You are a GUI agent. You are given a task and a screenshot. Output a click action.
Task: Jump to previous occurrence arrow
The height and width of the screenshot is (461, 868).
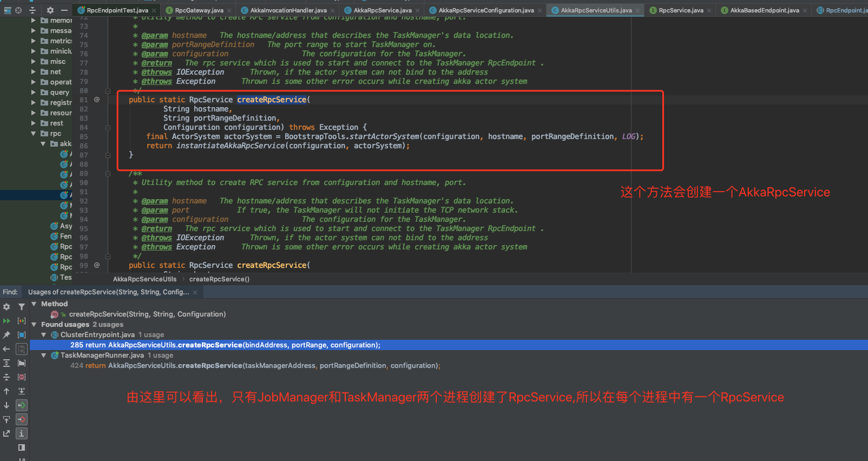6,391
